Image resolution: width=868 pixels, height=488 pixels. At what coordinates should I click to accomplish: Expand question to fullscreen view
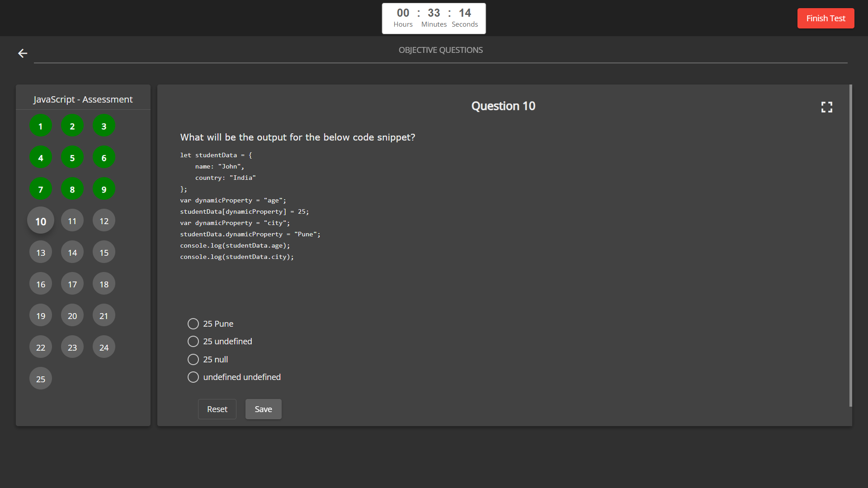(x=827, y=107)
